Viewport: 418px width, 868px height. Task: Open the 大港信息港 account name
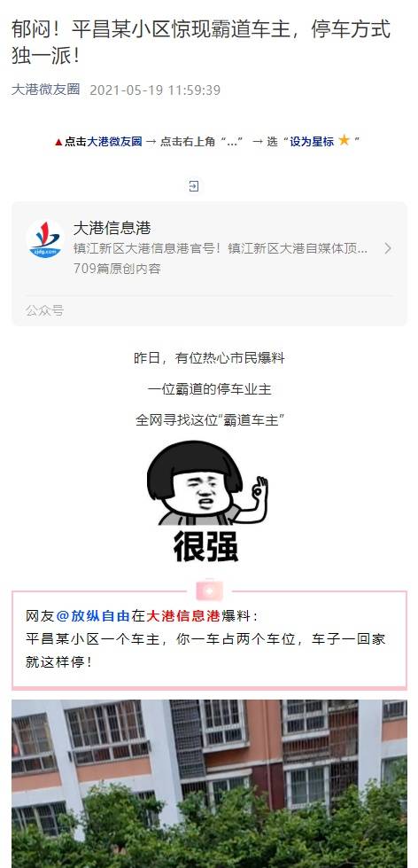click(112, 228)
